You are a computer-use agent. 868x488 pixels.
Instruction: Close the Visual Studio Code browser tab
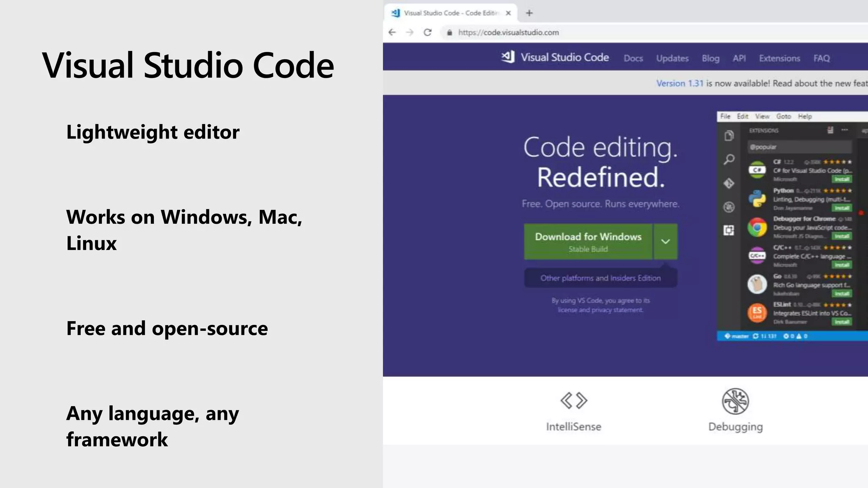click(x=508, y=13)
